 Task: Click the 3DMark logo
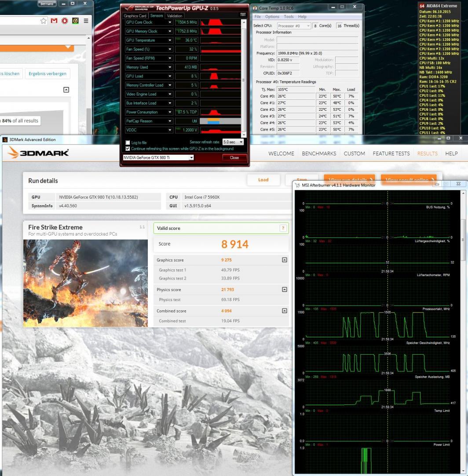(x=38, y=153)
